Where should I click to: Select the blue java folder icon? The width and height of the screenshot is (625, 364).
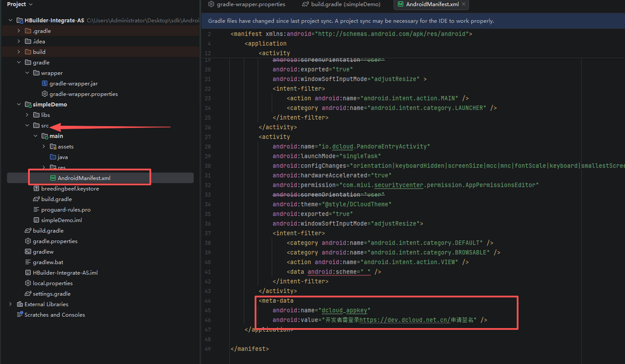pos(53,157)
